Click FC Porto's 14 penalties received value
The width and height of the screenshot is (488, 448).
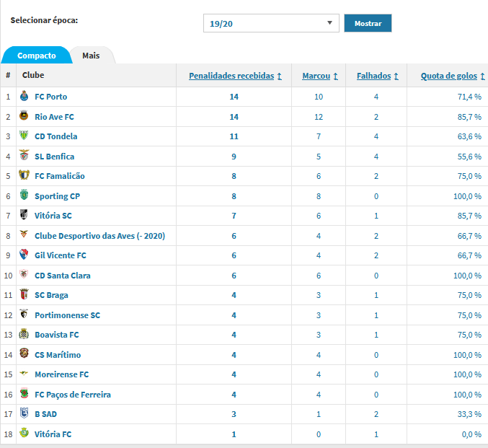tap(234, 97)
